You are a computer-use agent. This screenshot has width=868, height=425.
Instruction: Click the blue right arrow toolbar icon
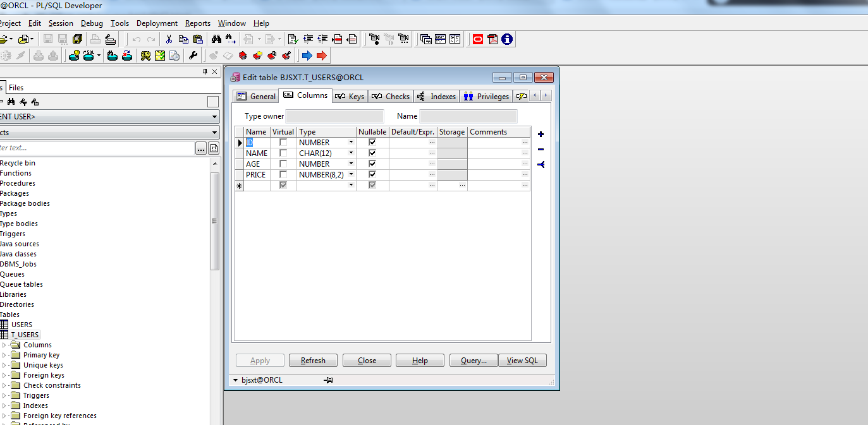coord(307,56)
